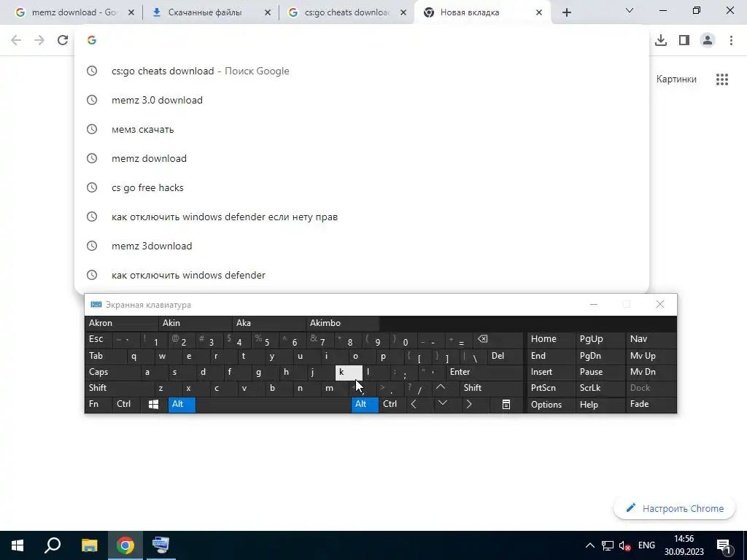Add a new tab with plus icon

click(x=566, y=12)
